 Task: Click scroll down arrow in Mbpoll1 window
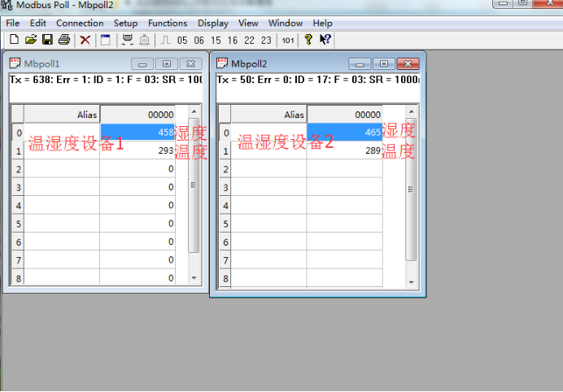pyautogui.click(x=194, y=277)
